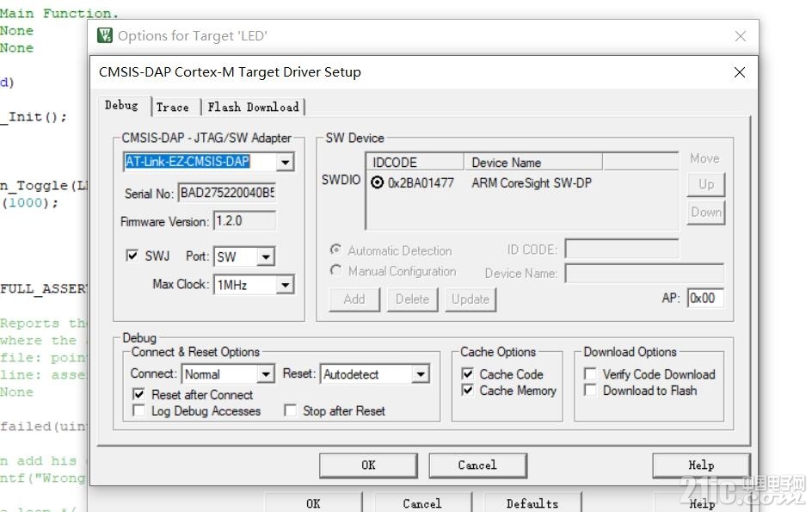Enable the Stop after Reset checkbox
The width and height of the screenshot is (812, 512).
tap(290, 411)
